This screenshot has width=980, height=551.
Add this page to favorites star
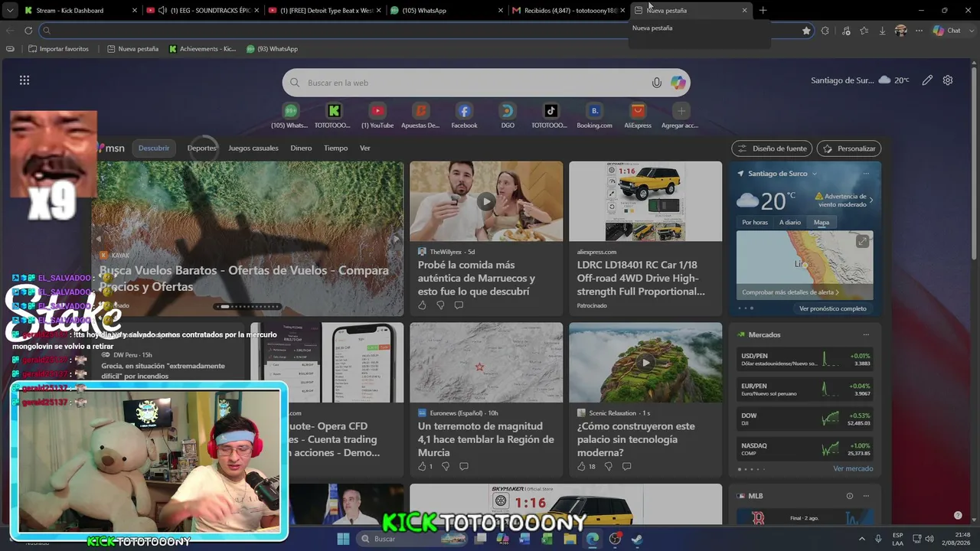pos(806,31)
